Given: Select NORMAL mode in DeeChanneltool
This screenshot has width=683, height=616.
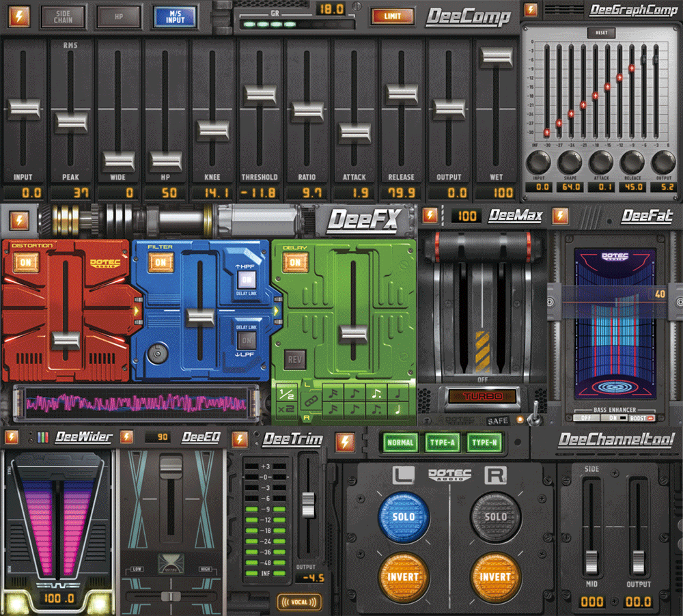Looking at the screenshot, I should coord(400,443).
